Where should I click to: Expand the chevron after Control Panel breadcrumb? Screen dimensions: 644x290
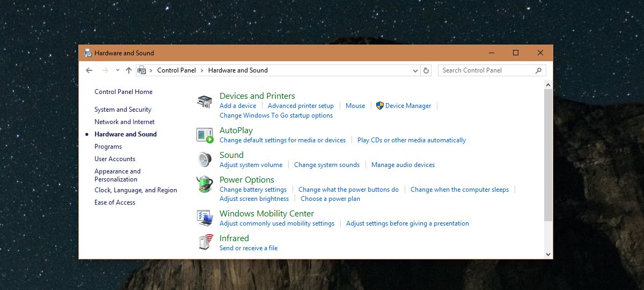pyautogui.click(x=202, y=70)
